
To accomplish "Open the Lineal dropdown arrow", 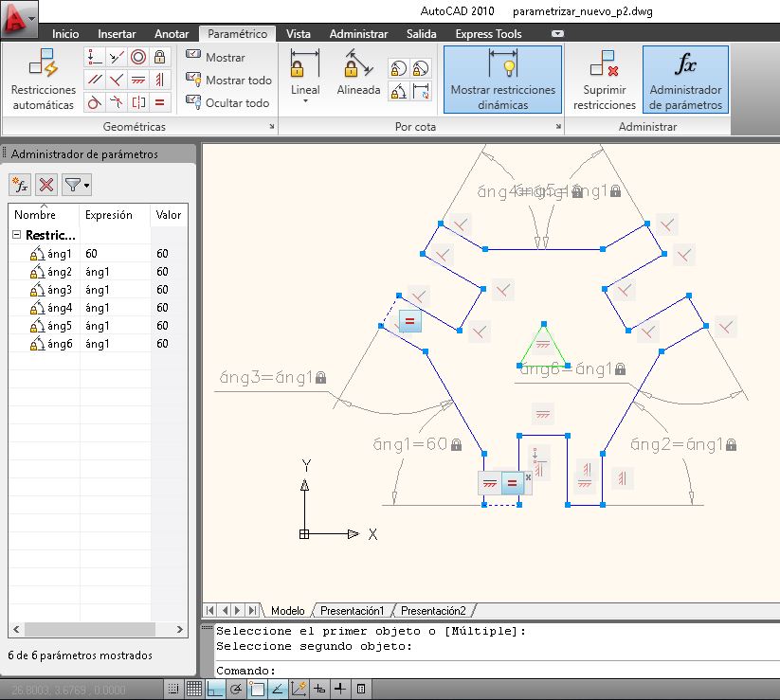I will 305,101.
